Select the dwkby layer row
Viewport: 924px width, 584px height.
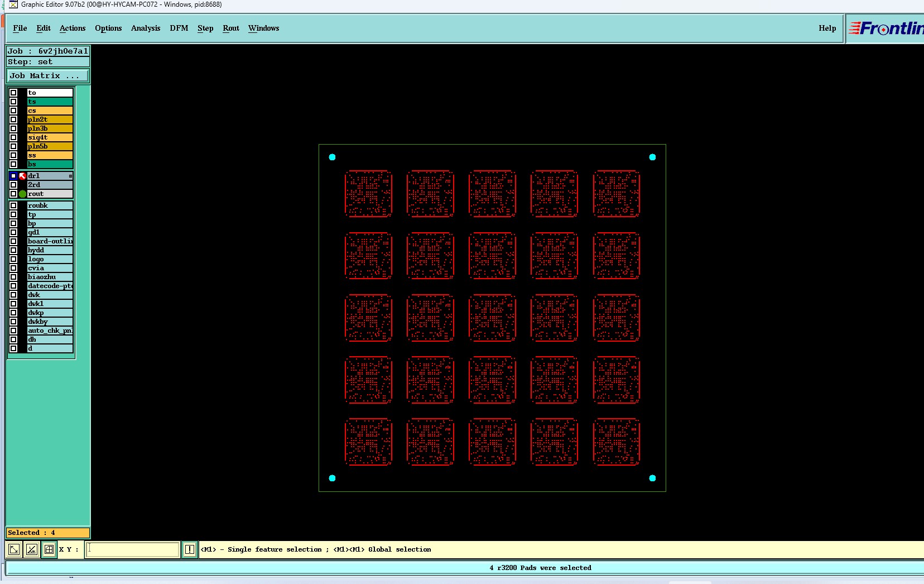[x=50, y=322]
